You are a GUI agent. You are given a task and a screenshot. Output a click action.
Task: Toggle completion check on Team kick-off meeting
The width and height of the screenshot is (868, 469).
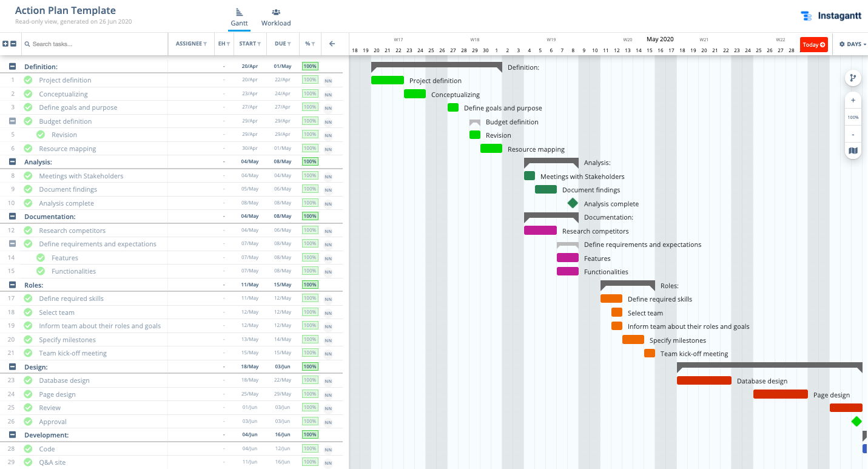(x=28, y=353)
